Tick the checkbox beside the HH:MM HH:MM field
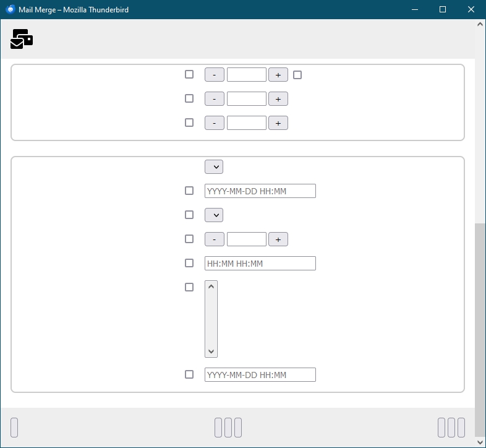486x448 pixels. [x=189, y=263]
